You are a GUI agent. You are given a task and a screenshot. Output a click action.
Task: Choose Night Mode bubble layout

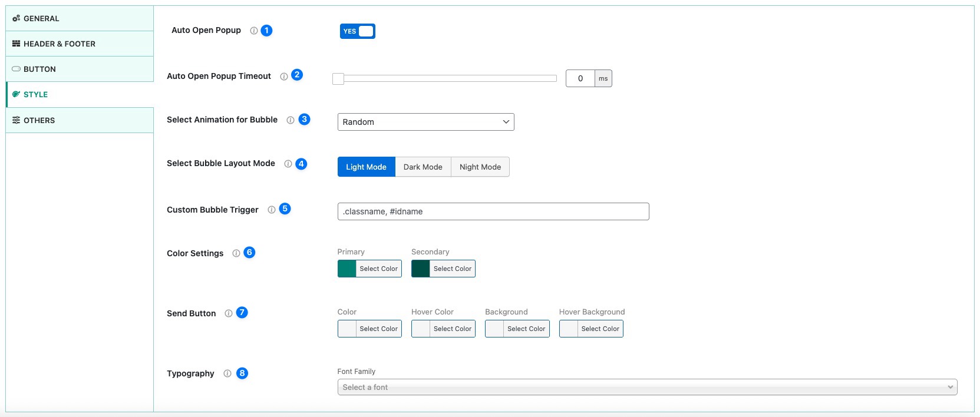[480, 167]
